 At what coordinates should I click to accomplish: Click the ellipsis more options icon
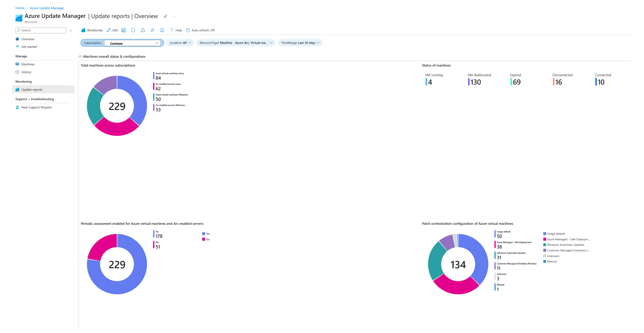tap(174, 16)
